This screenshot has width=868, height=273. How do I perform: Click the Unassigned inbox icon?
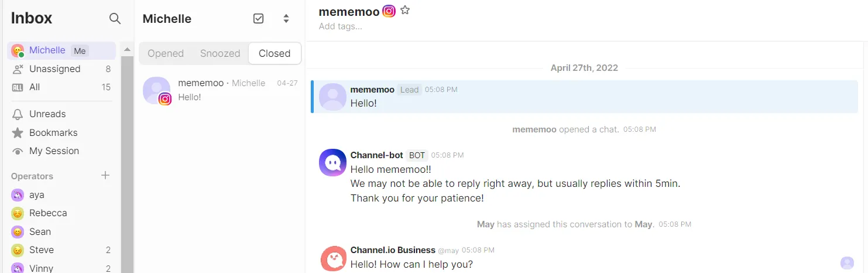18,69
